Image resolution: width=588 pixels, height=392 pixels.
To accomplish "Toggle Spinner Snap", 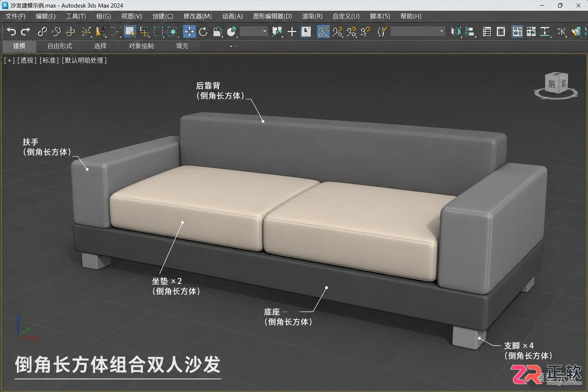I will point(365,31).
